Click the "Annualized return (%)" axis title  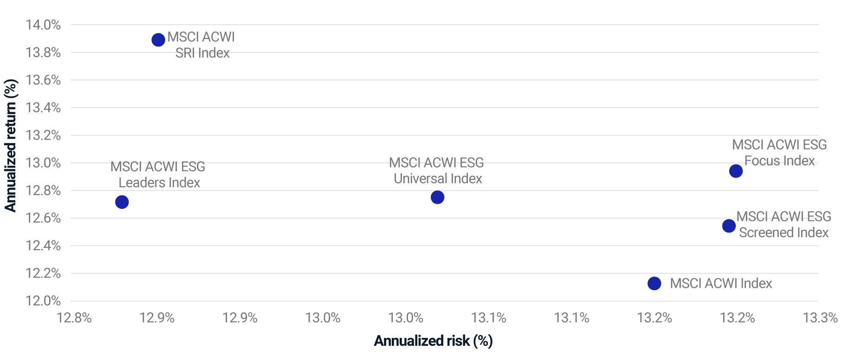[10, 145]
